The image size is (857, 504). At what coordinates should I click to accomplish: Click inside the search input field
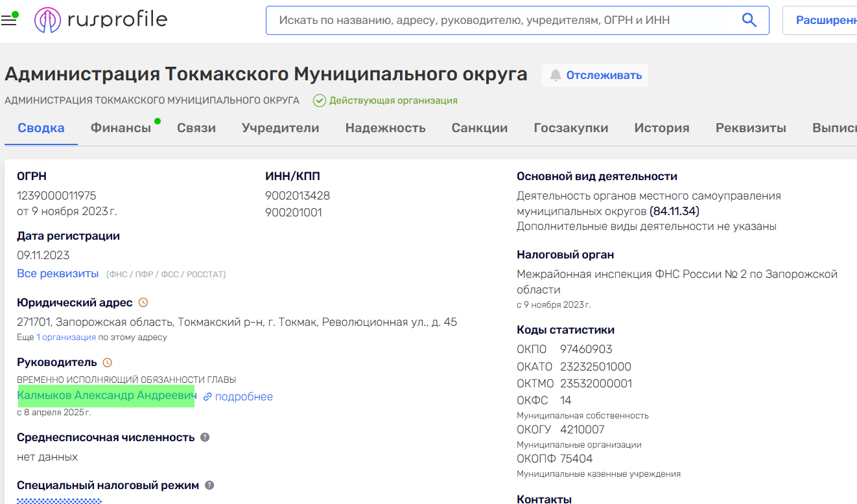click(506, 20)
